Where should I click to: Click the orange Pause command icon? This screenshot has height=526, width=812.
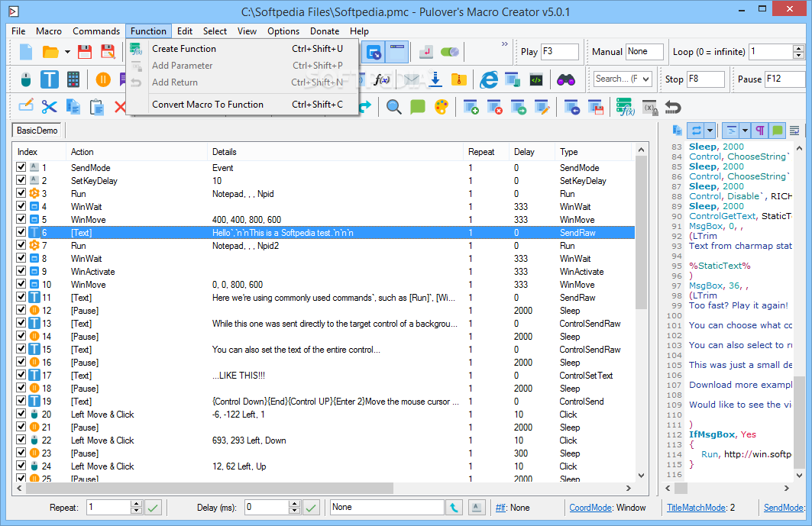pos(103,79)
